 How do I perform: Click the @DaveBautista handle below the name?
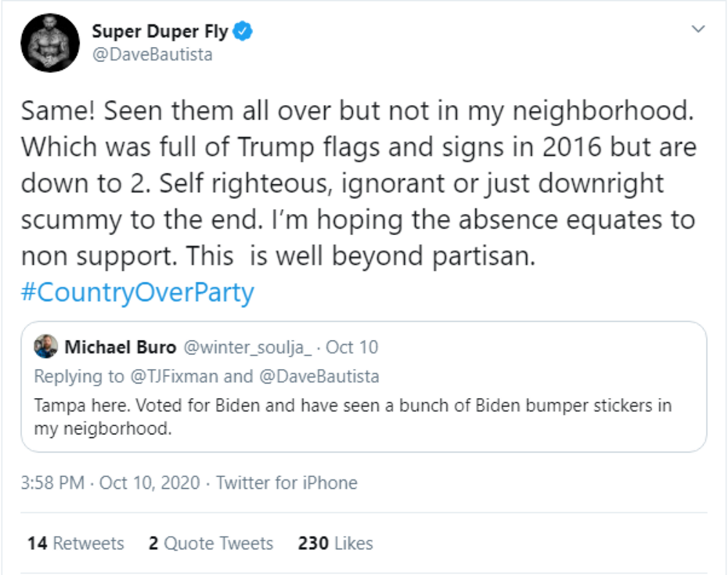click(152, 55)
